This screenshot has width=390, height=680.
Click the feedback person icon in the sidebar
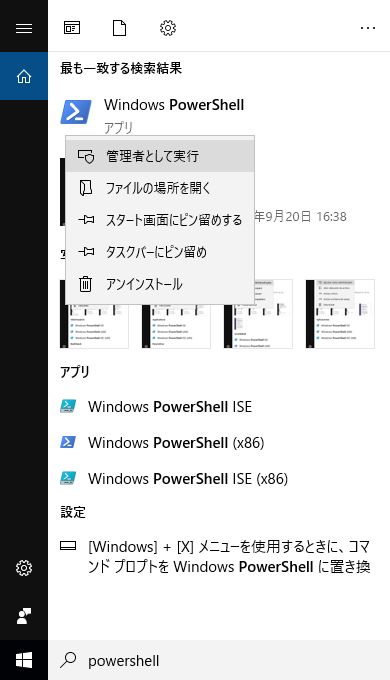click(24, 616)
